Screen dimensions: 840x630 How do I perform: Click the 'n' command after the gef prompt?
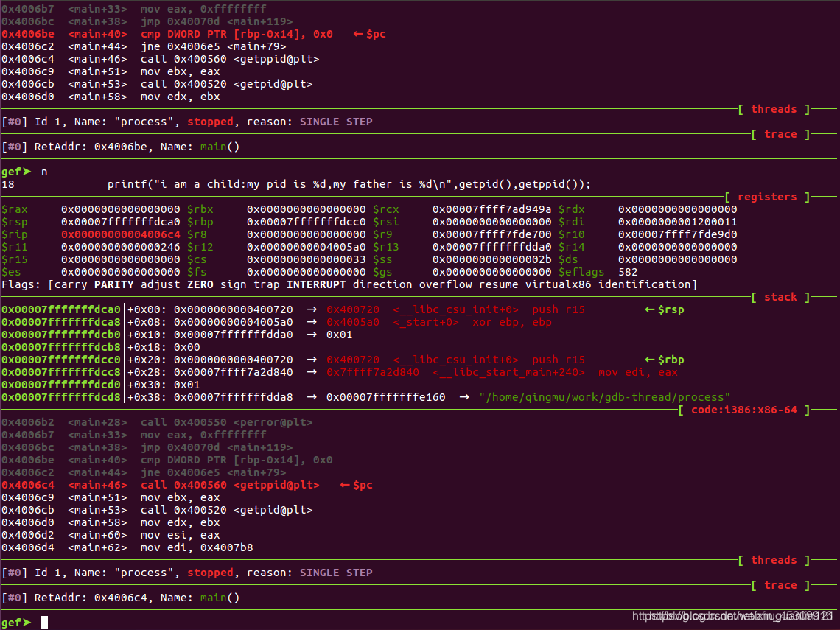44,172
